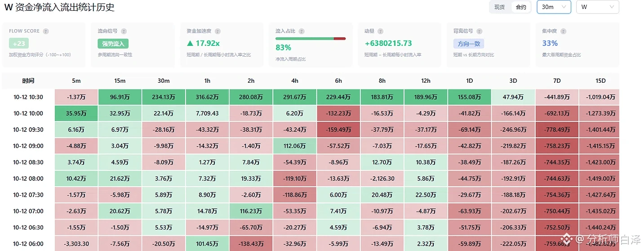Image resolution: width=644 pixels, height=251 pixels.
Task: Select the 10-12 07:30 time row label
Action: [28, 195]
